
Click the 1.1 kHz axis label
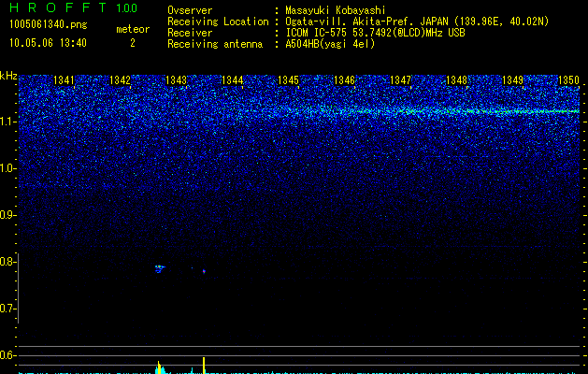click(x=7, y=122)
